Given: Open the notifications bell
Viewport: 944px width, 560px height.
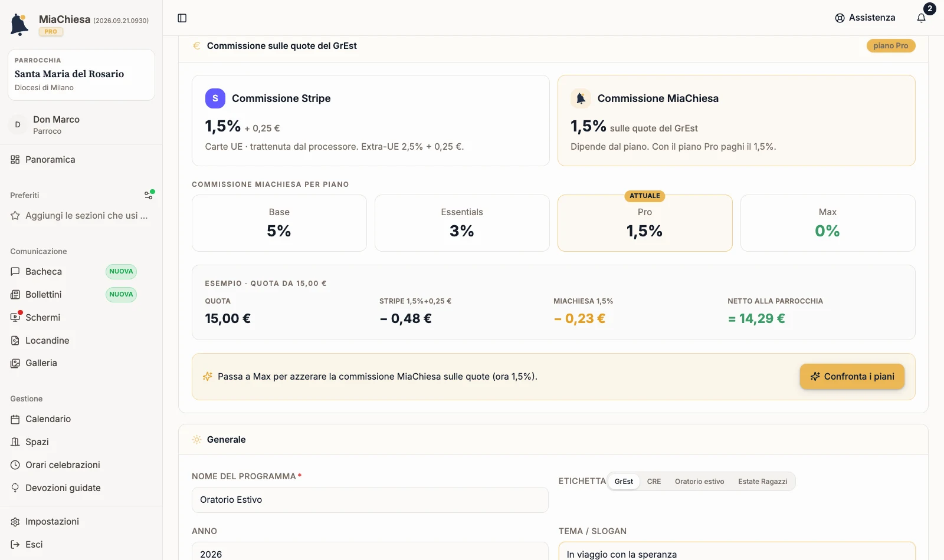Looking at the screenshot, I should (922, 18).
